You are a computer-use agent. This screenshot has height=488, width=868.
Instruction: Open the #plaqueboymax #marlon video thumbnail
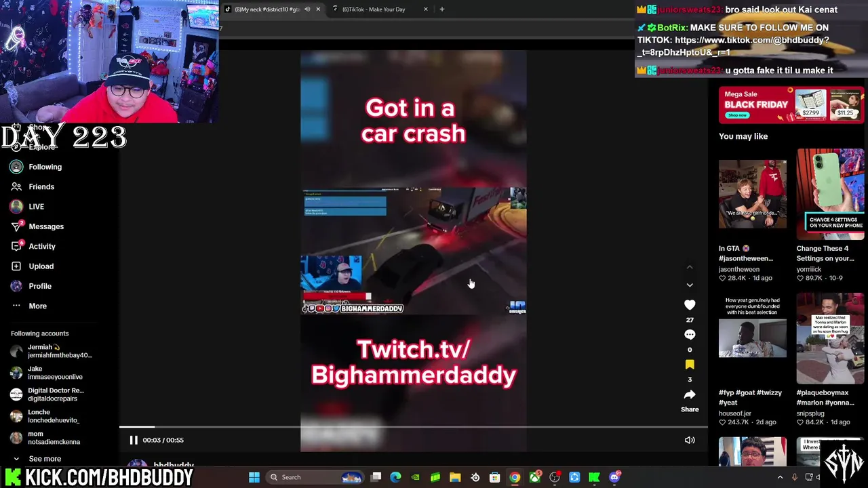(x=830, y=338)
